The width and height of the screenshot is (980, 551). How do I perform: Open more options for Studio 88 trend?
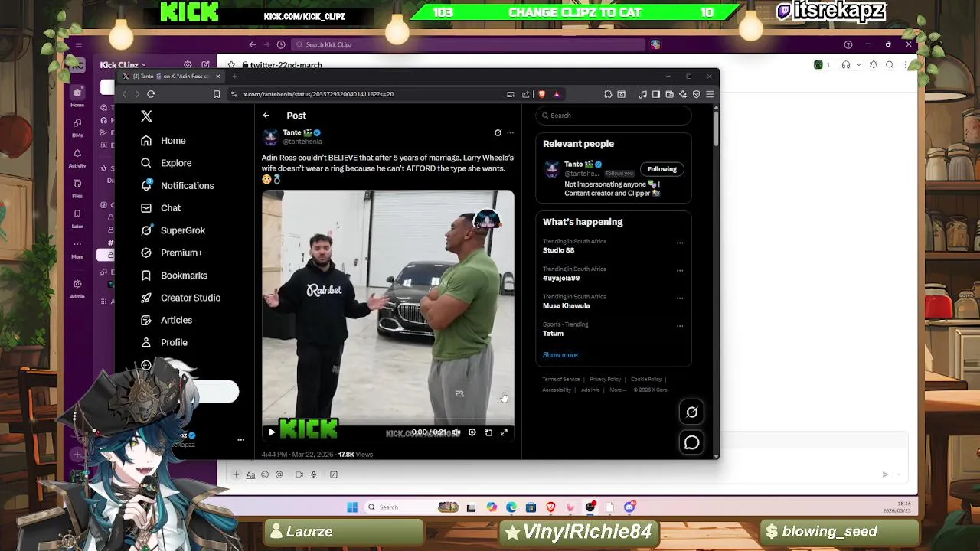pyautogui.click(x=680, y=243)
